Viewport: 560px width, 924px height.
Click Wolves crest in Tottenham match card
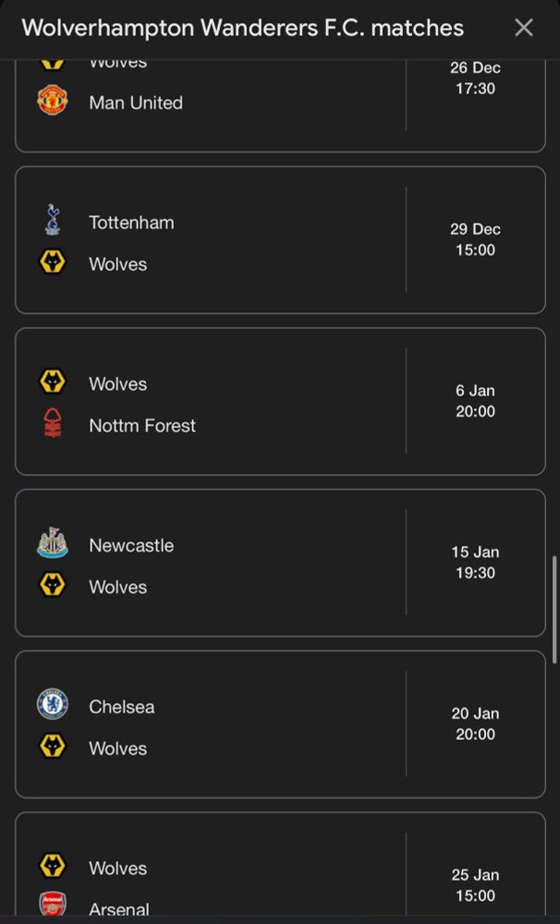click(53, 263)
